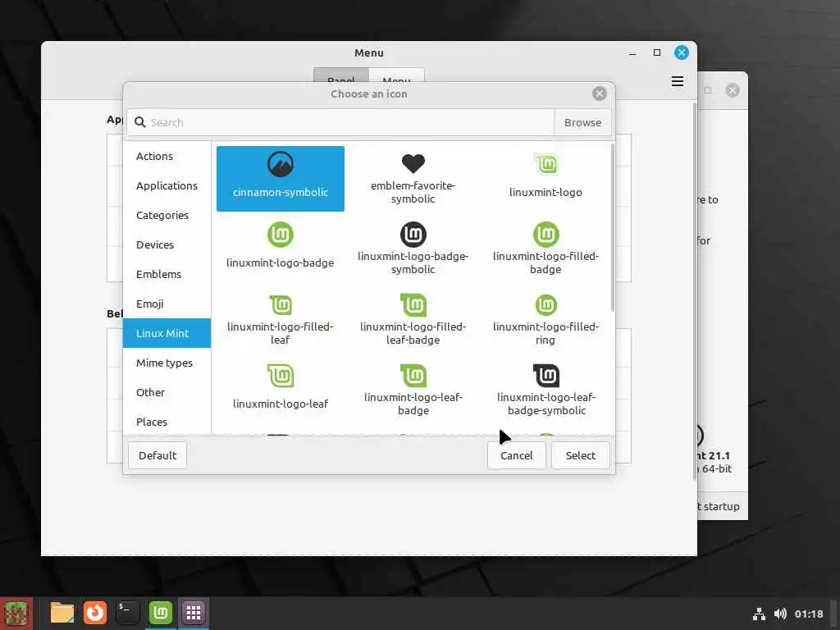The height and width of the screenshot is (630, 840).
Task: Switch to the Panel tab
Action: (x=340, y=75)
